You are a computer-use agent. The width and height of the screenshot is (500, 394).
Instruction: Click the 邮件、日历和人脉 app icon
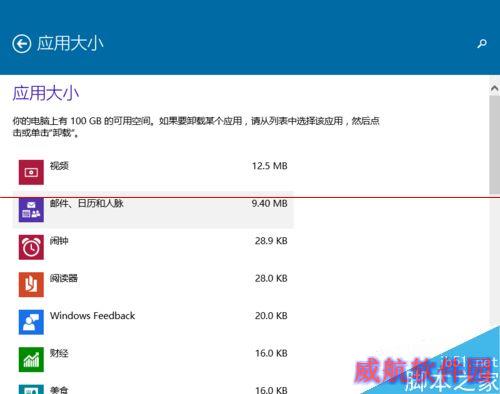(x=31, y=210)
